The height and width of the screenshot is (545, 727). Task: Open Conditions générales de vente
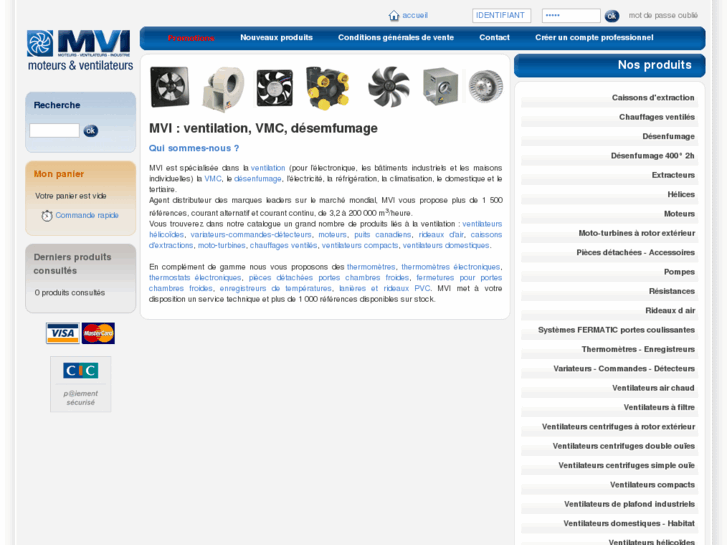[x=395, y=38]
